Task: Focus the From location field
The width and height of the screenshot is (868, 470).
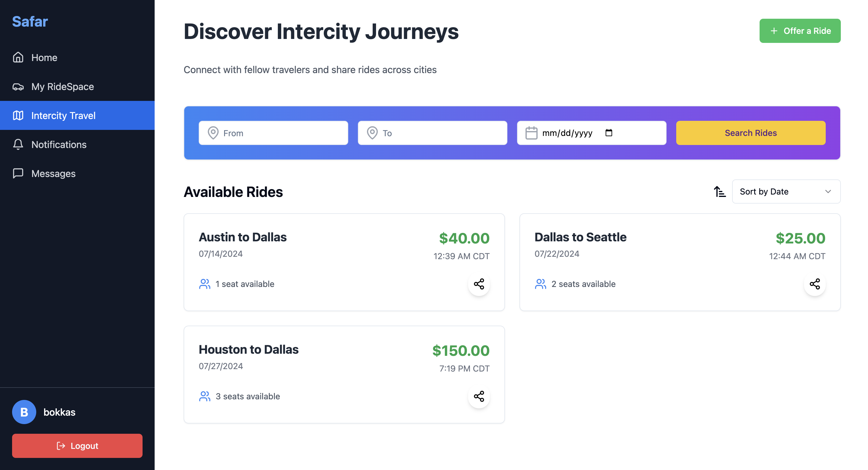Action: coord(273,133)
